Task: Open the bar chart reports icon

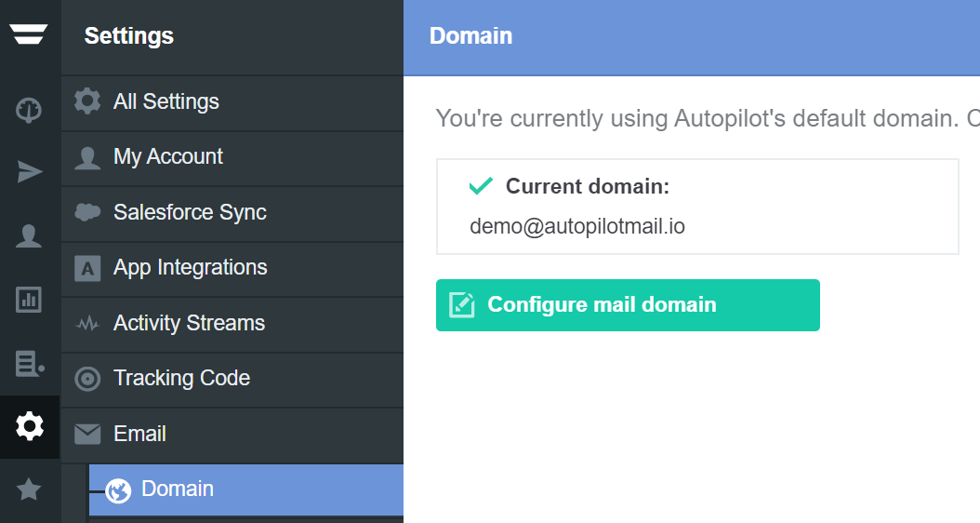Action: [29, 299]
